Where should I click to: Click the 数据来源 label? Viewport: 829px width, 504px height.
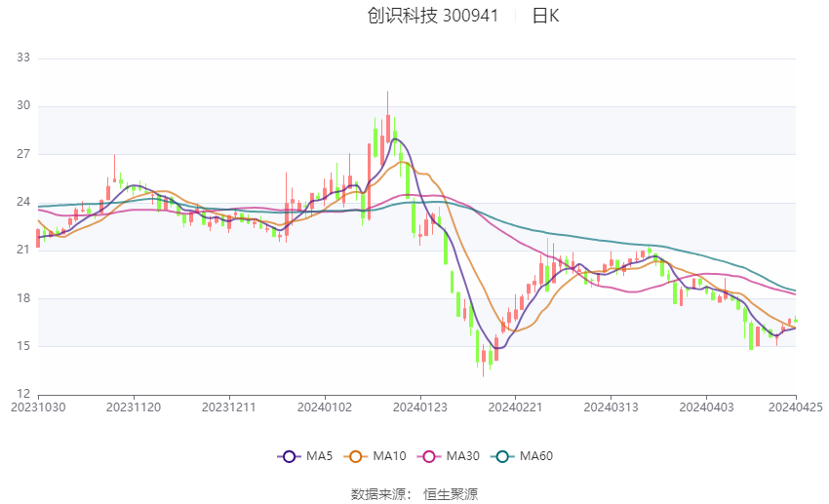click(x=378, y=494)
